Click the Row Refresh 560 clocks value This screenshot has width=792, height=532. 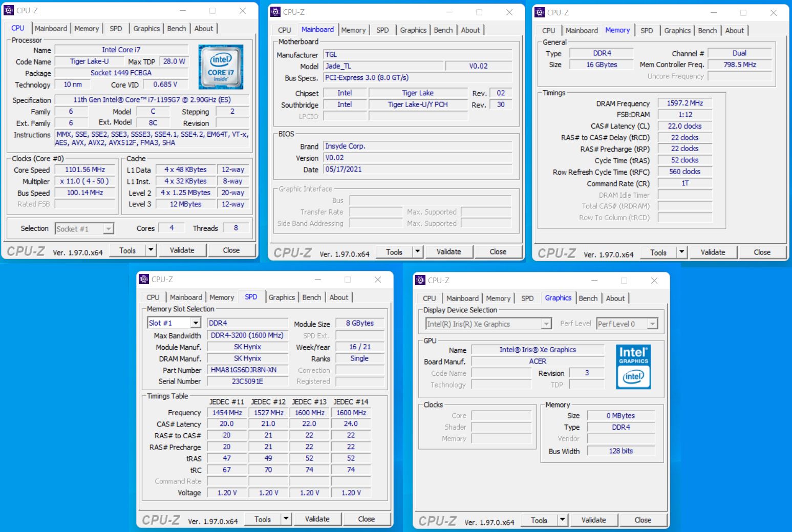(684, 172)
